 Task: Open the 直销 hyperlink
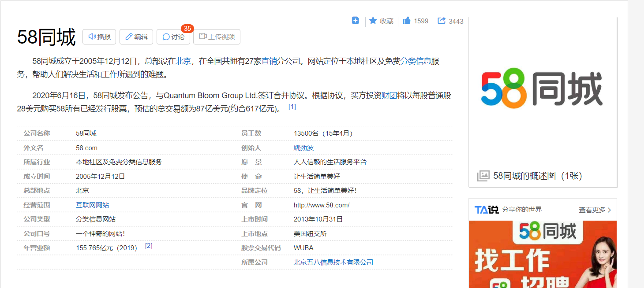click(x=269, y=61)
